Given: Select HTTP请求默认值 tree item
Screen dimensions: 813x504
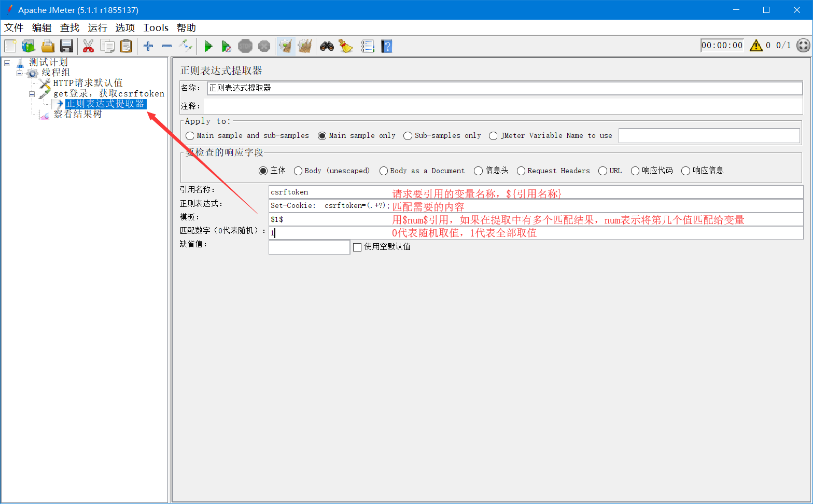Looking at the screenshot, I should (88, 83).
